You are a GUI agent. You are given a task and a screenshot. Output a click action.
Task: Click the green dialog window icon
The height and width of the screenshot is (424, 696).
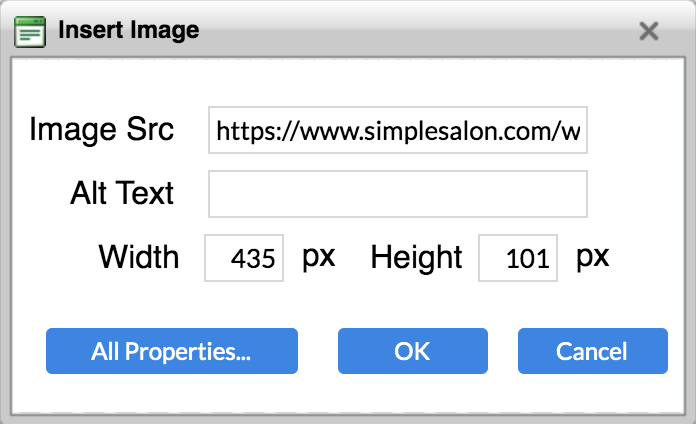30,32
